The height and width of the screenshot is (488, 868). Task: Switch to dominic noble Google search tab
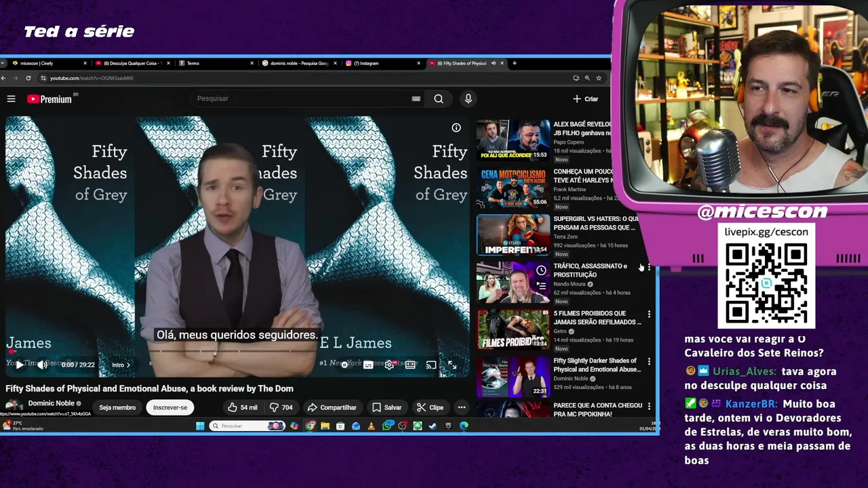point(299,63)
